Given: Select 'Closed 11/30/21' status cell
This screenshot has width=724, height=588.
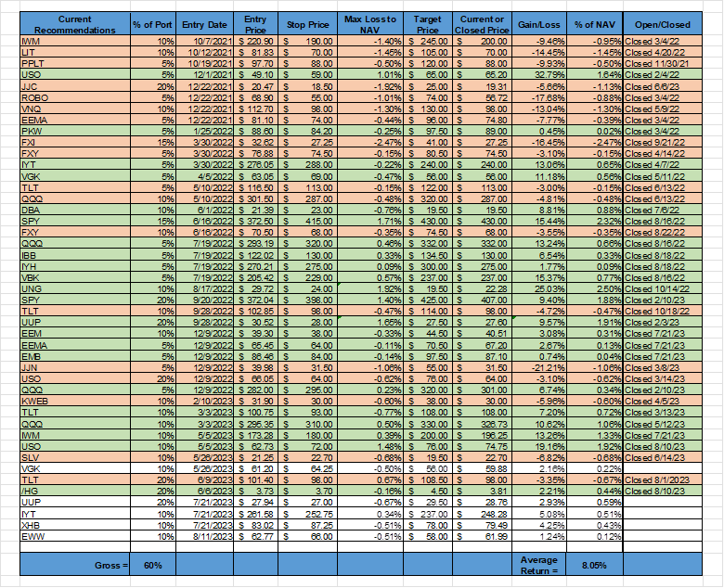Looking at the screenshot, I should (x=662, y=64).
